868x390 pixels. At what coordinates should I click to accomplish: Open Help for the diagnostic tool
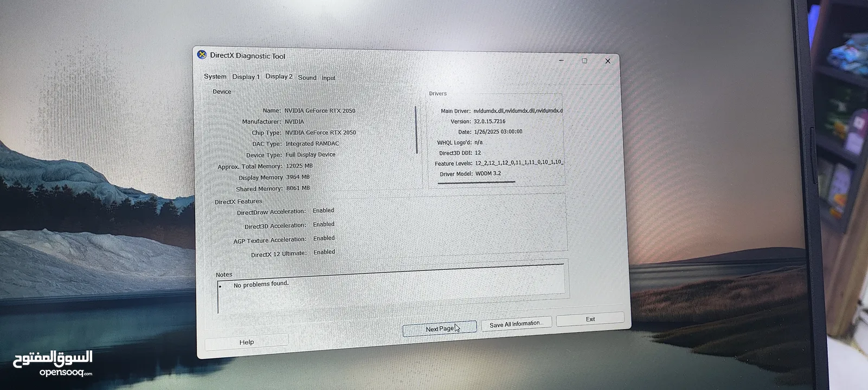click(x=247, y=342)
